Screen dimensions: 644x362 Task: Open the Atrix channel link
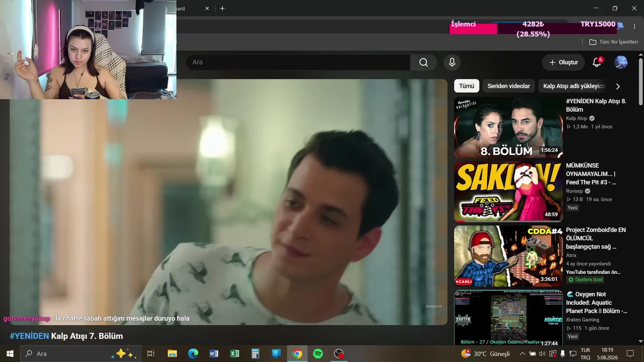[571, 255]
